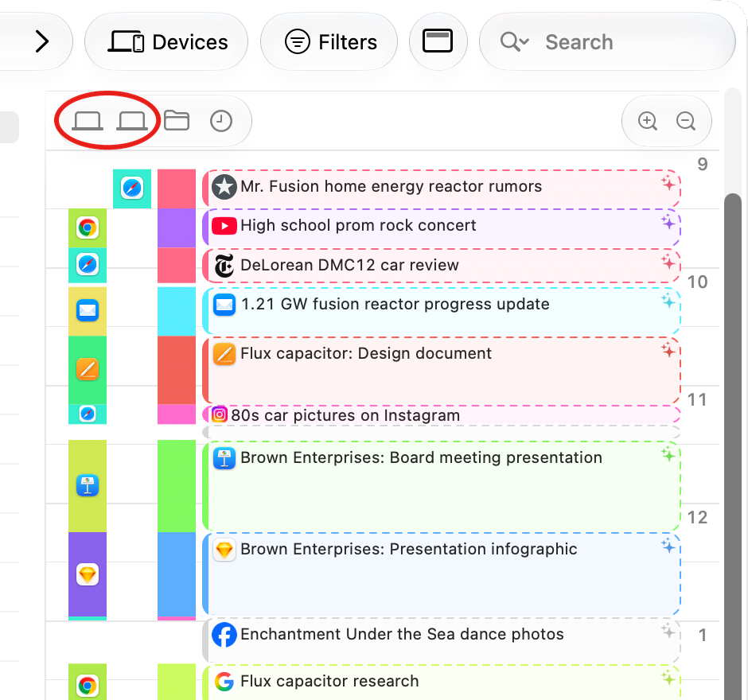Screen dimensions: 748x700
Task: Click purple project block beside prom concert
Action: [x=177, y=228]
